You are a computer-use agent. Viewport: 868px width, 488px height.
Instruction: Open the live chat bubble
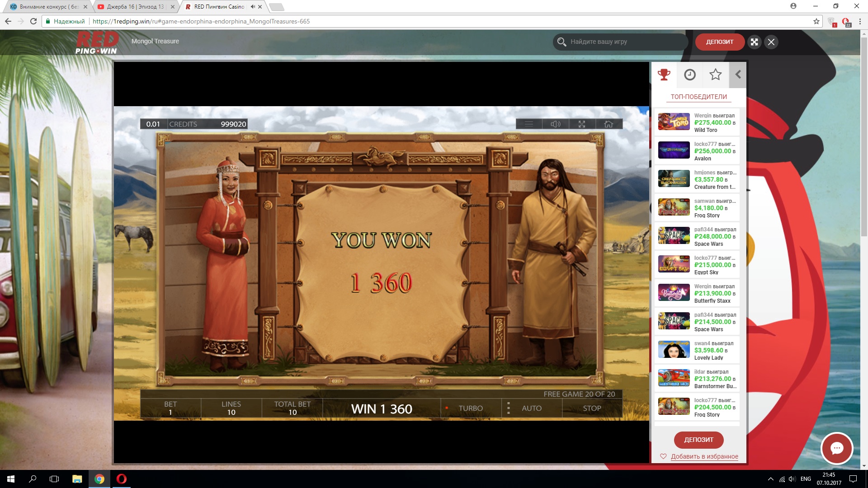pos(837,448)
